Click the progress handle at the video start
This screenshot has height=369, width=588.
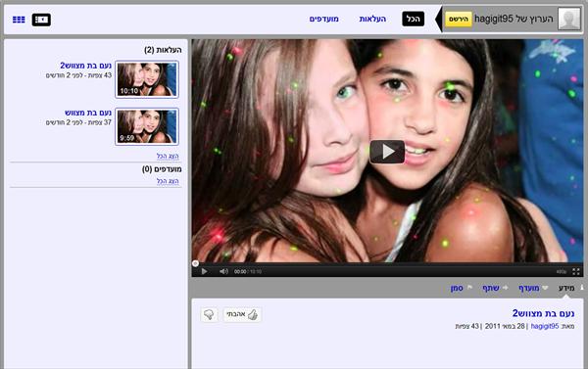pyautogui.click(x=195, y=263)
